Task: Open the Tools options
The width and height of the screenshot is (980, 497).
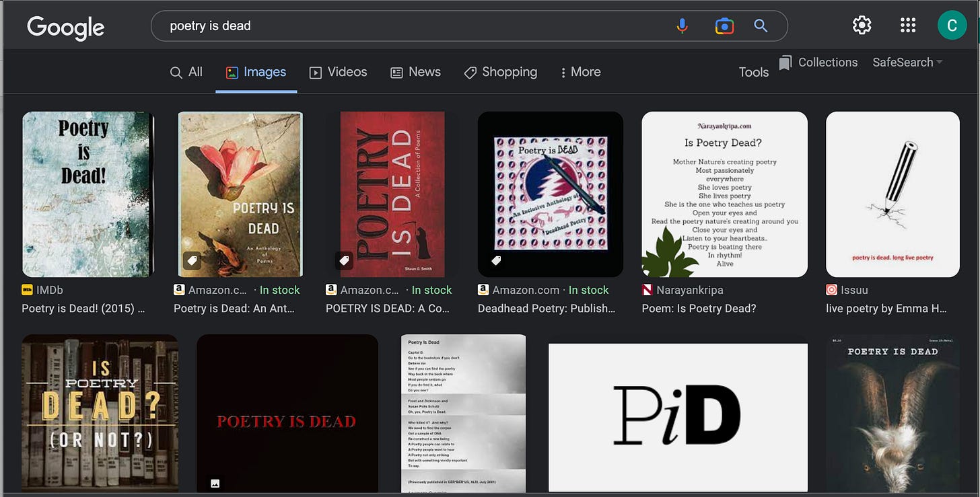Action: pyautogui.click(x=754, y=72)
